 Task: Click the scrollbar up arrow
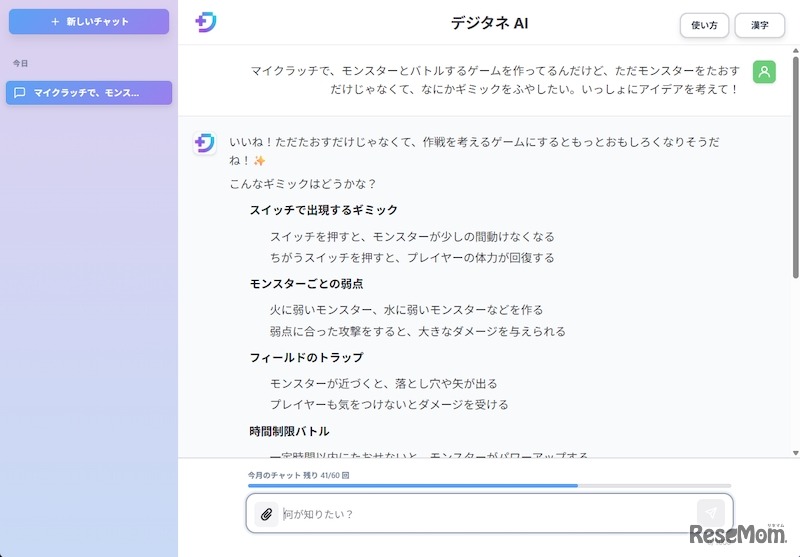coord(795,50)
